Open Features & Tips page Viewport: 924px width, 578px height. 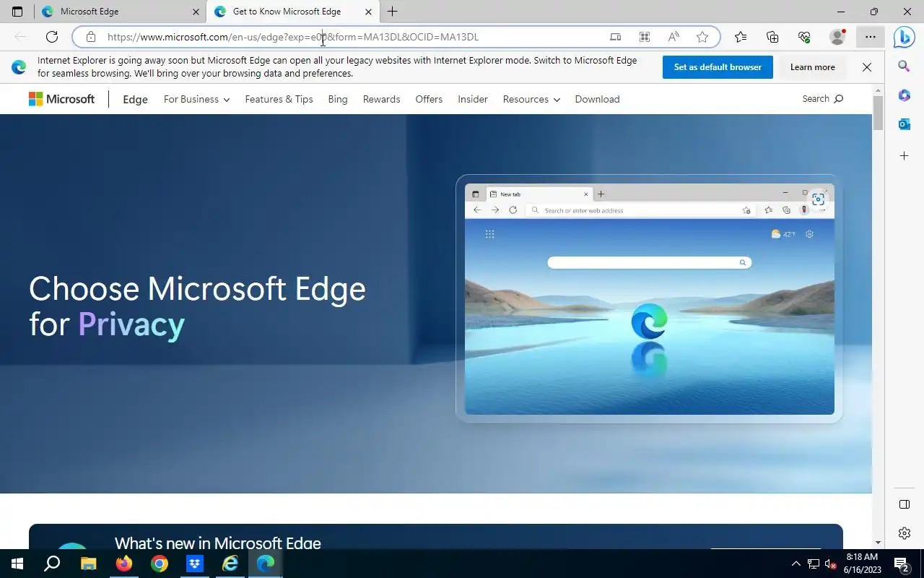279,99
